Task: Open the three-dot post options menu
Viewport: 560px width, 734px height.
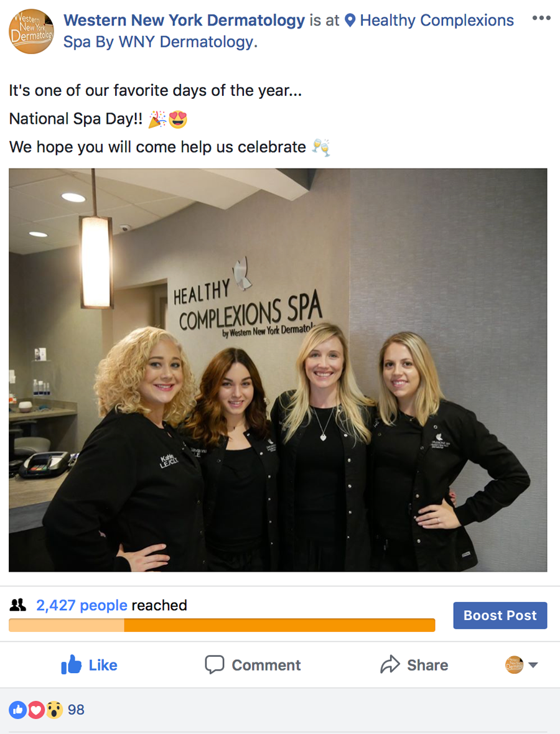Action: [541, 18]
